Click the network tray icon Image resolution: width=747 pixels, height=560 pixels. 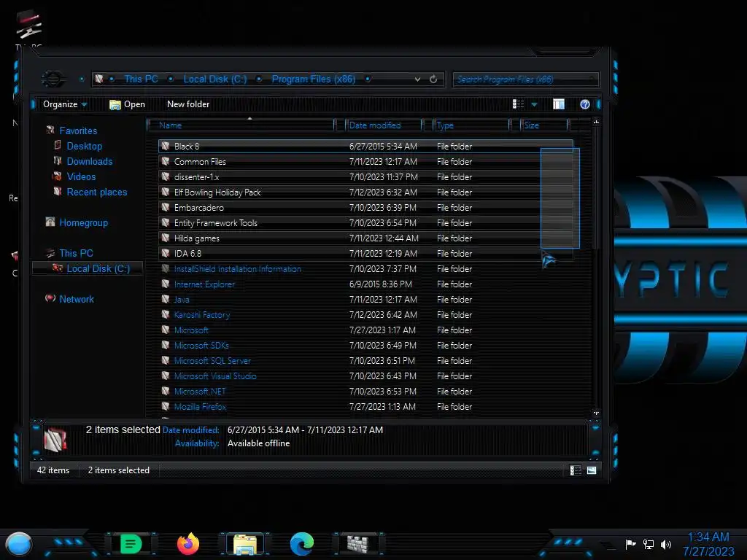click(649, 544)
